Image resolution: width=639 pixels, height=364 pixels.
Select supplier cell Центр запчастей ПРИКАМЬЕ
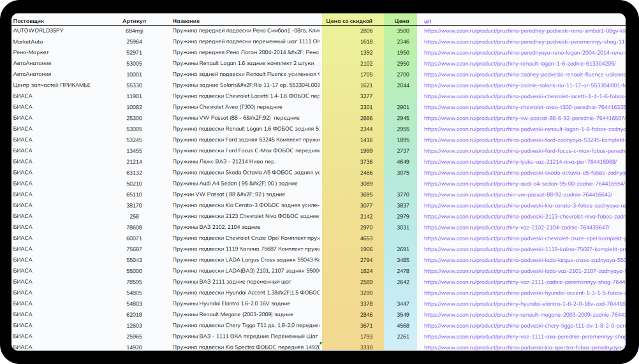coord(52,85)
